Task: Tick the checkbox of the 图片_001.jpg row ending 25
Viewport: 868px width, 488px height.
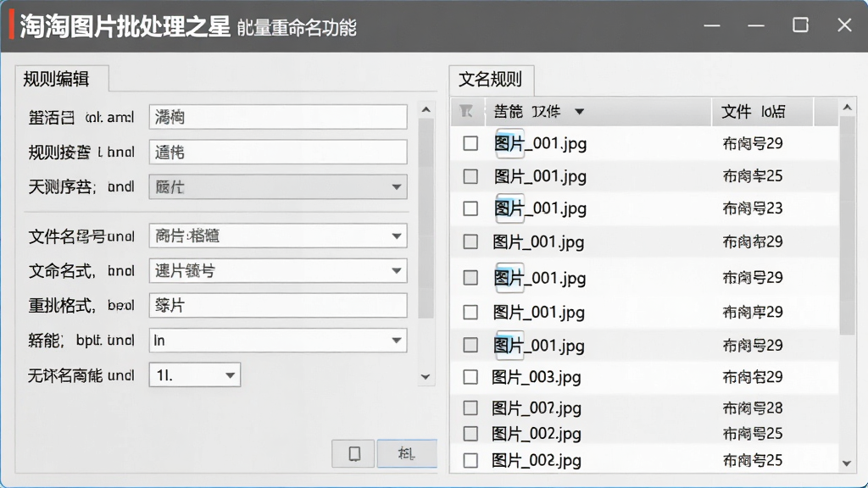Action: (x=470, y=176)
